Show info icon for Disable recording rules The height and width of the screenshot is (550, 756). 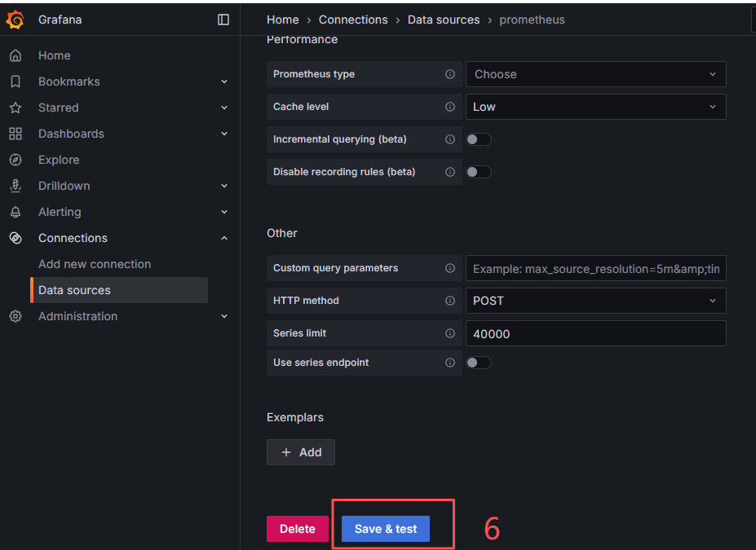450,172
